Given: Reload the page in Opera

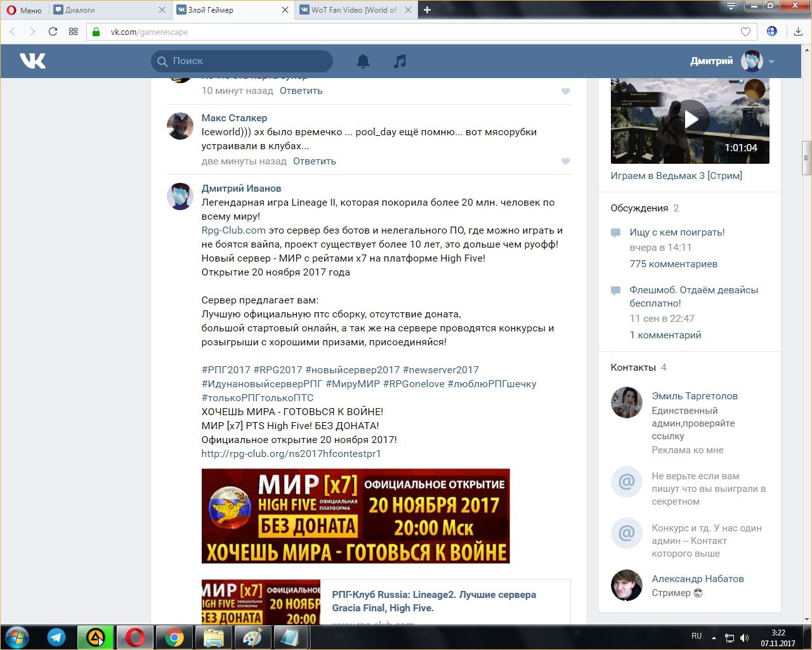Looking at the screenshot, I should click(x=53, y=32).
